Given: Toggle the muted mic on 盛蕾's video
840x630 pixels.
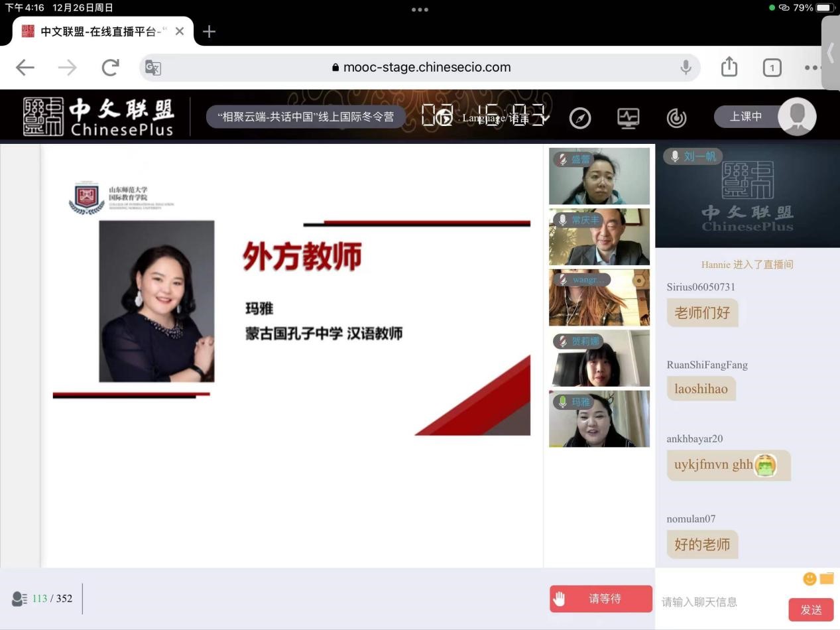Looking at the screenshot, I should (x=563, y=159).
